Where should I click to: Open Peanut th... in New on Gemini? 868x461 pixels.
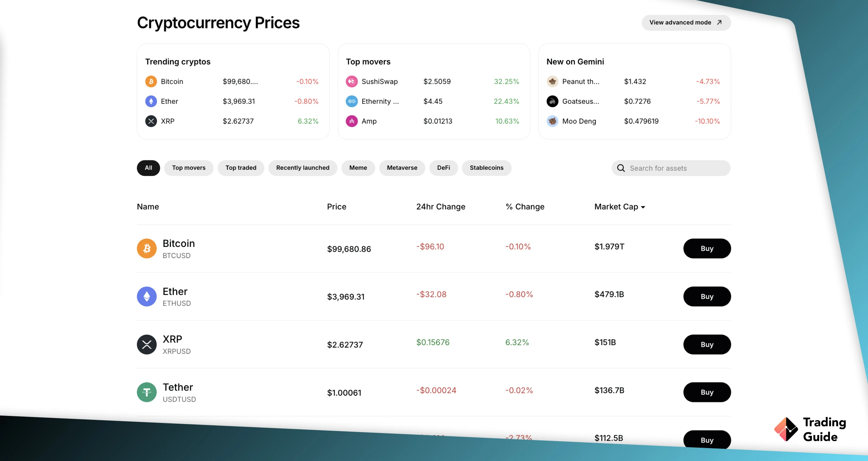(581, 82)
